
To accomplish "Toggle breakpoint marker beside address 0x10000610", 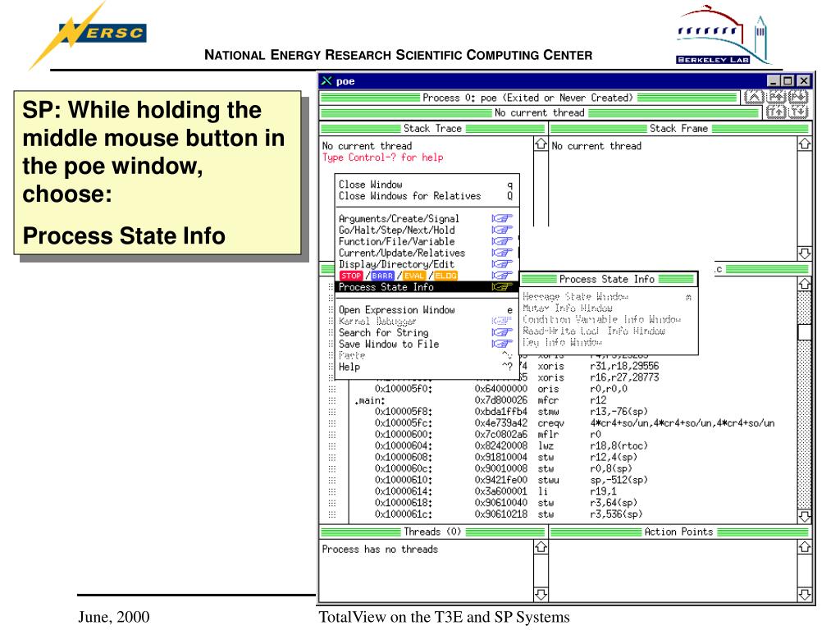I will [331, 480].
